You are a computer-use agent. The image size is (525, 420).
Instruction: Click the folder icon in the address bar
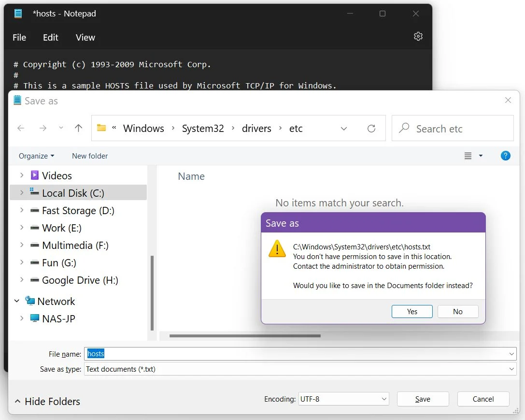coord(101,128)
